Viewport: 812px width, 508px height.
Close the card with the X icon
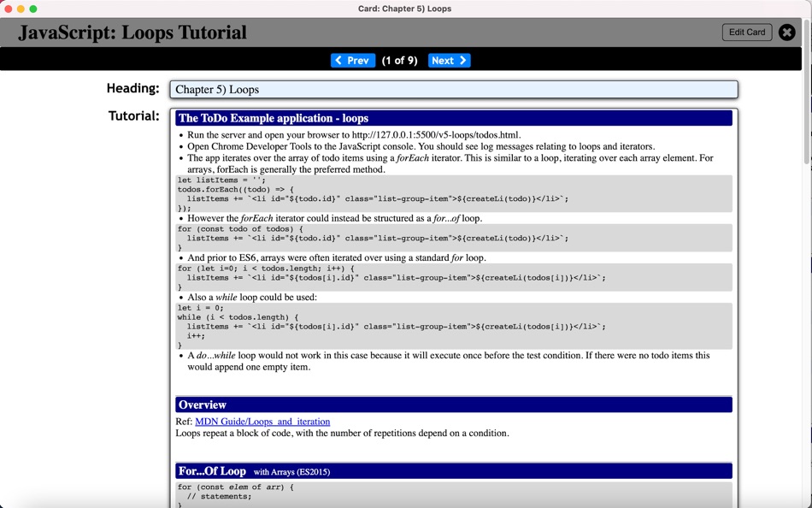coord(786,32)
